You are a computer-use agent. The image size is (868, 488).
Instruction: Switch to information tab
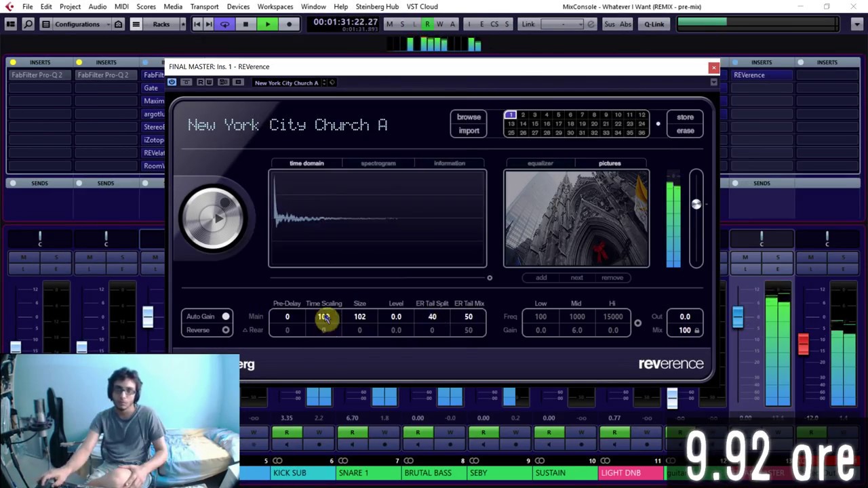(x=449, y=163)
